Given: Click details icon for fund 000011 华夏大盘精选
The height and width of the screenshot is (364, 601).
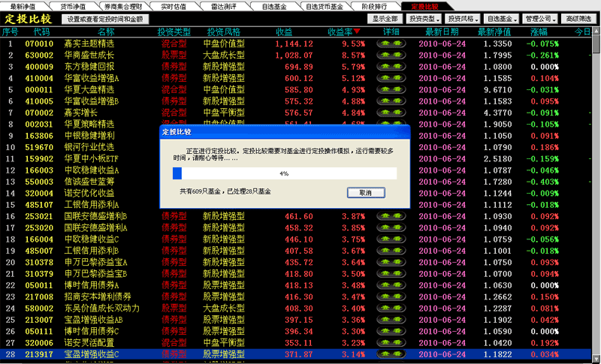Looking at the screenshot, I should pos(391,90).
